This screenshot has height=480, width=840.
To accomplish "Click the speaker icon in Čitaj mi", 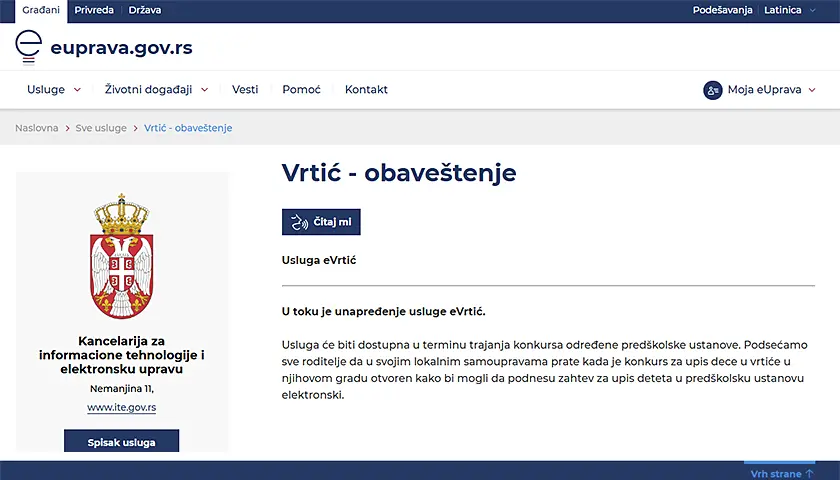I will (x=299, y=222).
